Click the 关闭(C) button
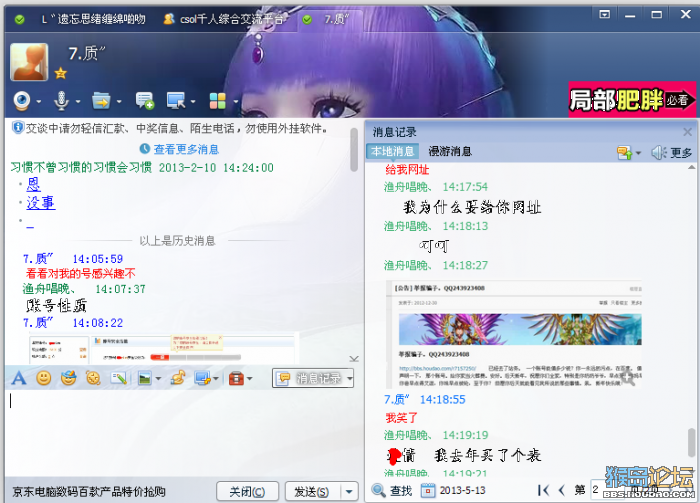 click(247, 492)
